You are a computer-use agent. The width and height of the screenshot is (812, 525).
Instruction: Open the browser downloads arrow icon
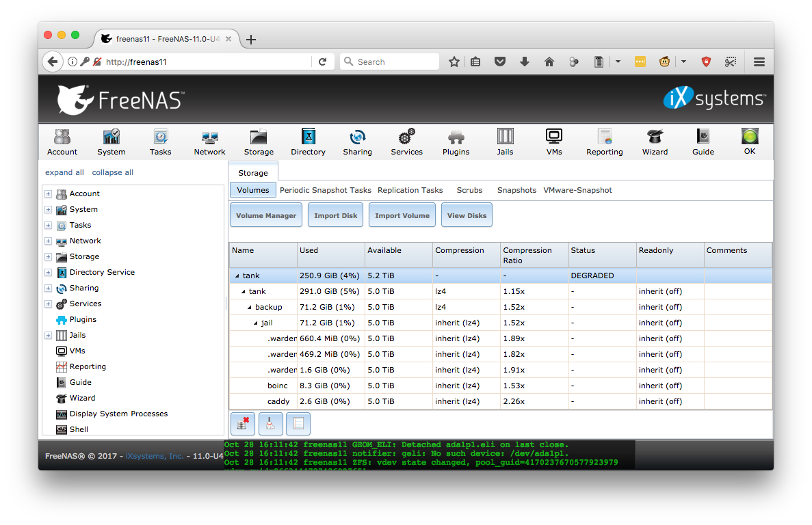525,62
